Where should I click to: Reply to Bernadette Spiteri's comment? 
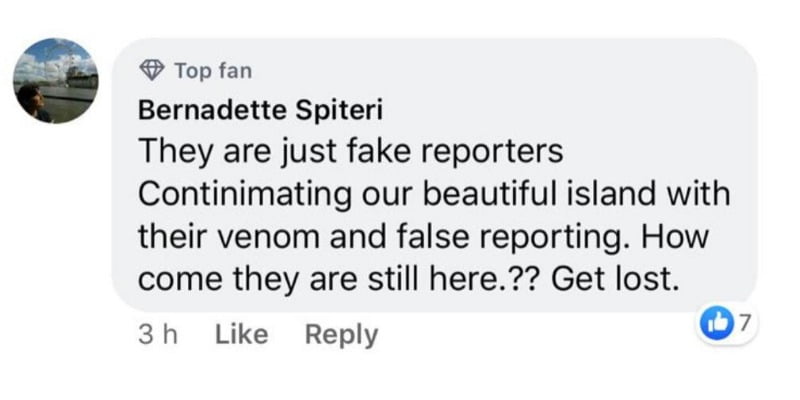tap(341, 335)
